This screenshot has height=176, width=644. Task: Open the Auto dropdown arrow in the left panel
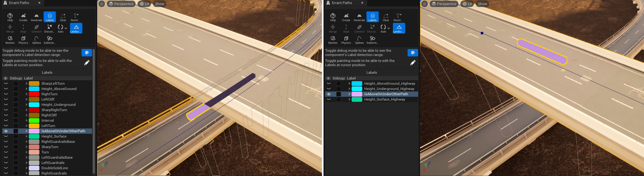point(66,28)
